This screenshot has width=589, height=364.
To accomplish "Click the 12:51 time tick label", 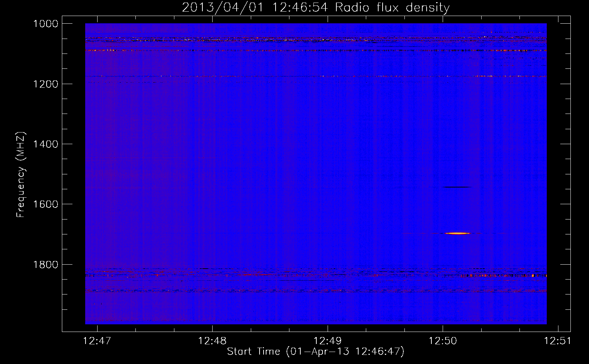I will pyautogui.click(x=558, y=341).
